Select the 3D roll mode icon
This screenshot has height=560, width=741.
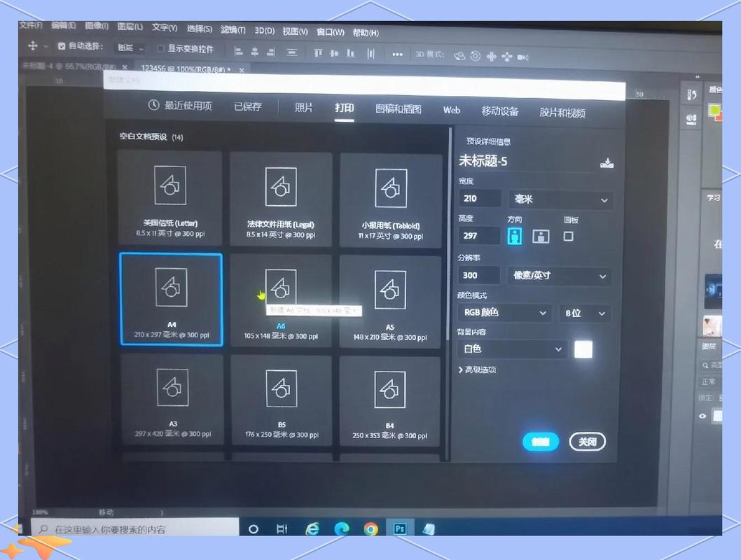476,56
